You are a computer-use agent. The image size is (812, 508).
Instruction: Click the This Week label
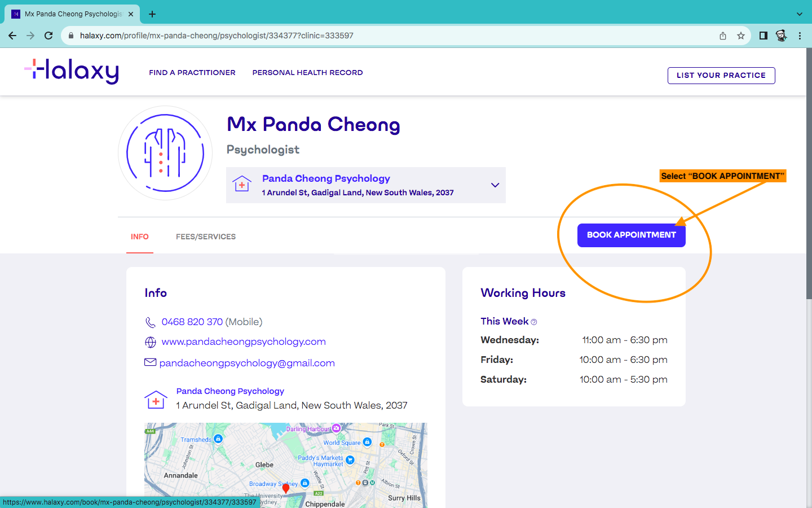(505, 321)
